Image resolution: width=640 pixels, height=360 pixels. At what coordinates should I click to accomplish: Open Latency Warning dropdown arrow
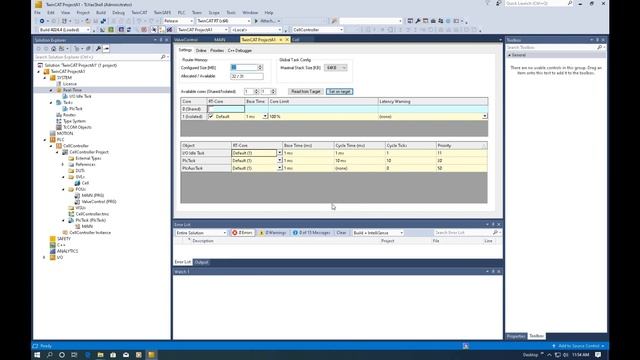click(484, 116)
